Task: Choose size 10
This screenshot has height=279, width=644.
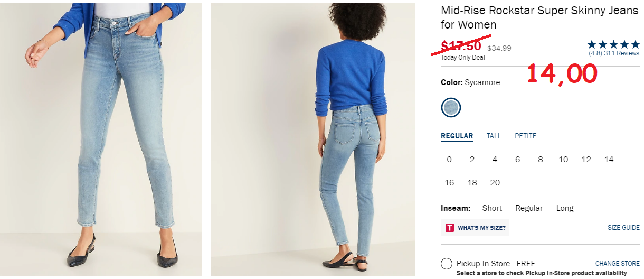Action: [563, 160]
